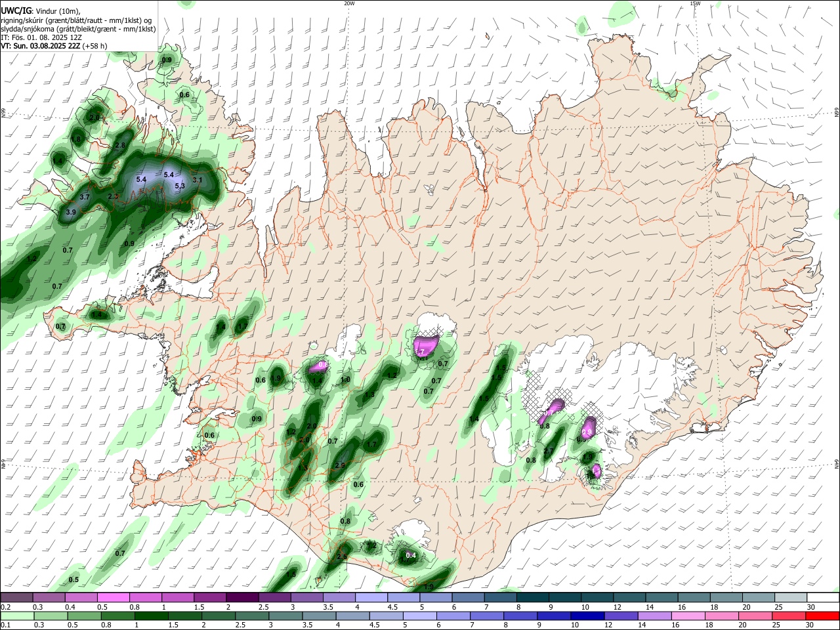Screen dimensions: 840x630
Task: Click the 'VT: Sun. 03.08.2025 22Z (+58 h)' line
Action: pyautogui.click(x=54, y=46)
